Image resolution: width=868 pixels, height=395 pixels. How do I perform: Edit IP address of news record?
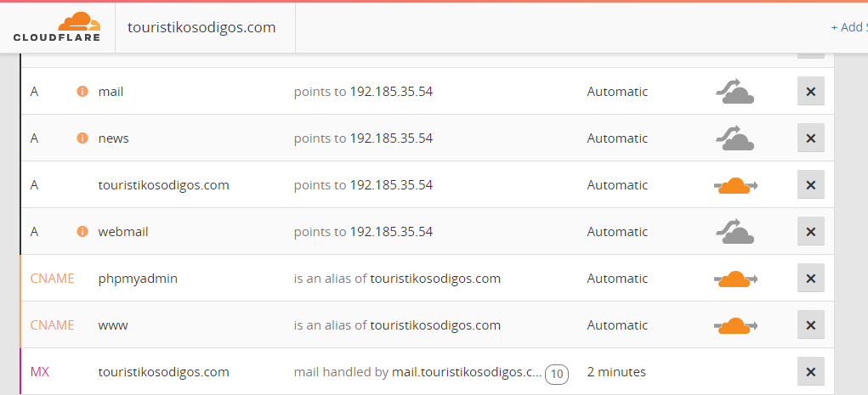coord(391,138)
